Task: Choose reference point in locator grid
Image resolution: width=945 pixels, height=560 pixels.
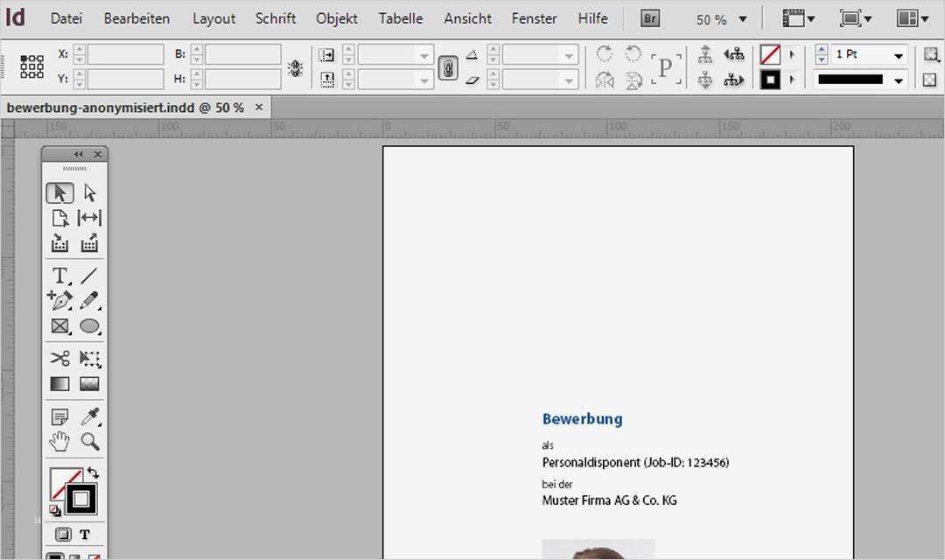Action: (31, 66)
